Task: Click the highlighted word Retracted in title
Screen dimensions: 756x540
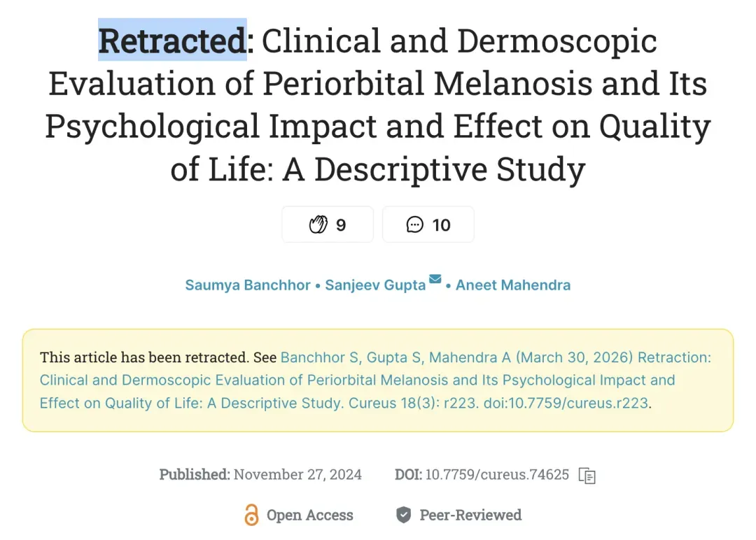Action: (x=173, y=41)
